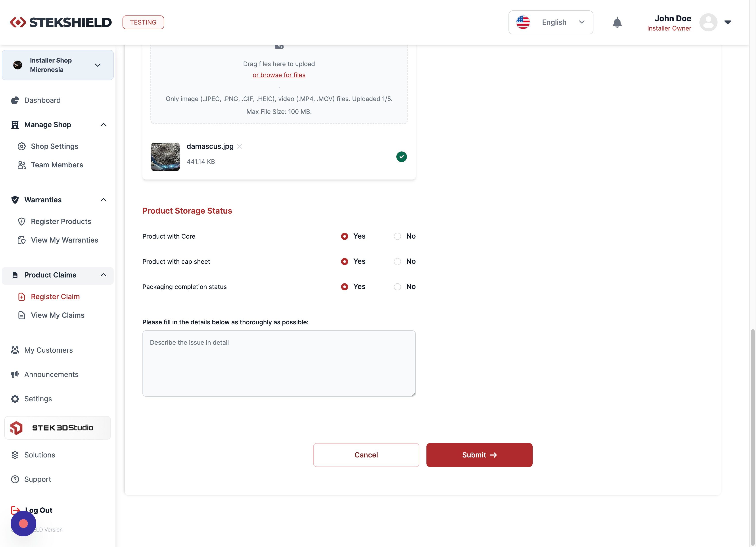Collapse the Warranties section chevron
The image size is (756, 547).
point(103,200)
